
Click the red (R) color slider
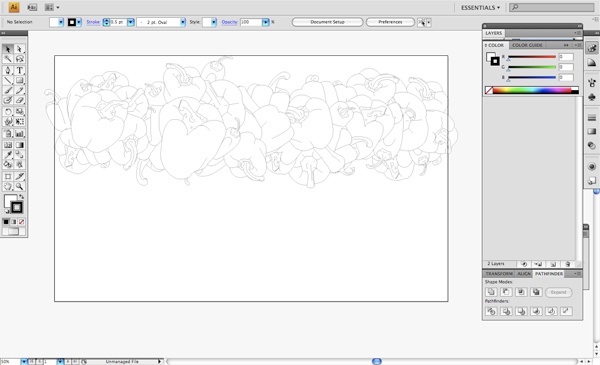pos(532,57)
